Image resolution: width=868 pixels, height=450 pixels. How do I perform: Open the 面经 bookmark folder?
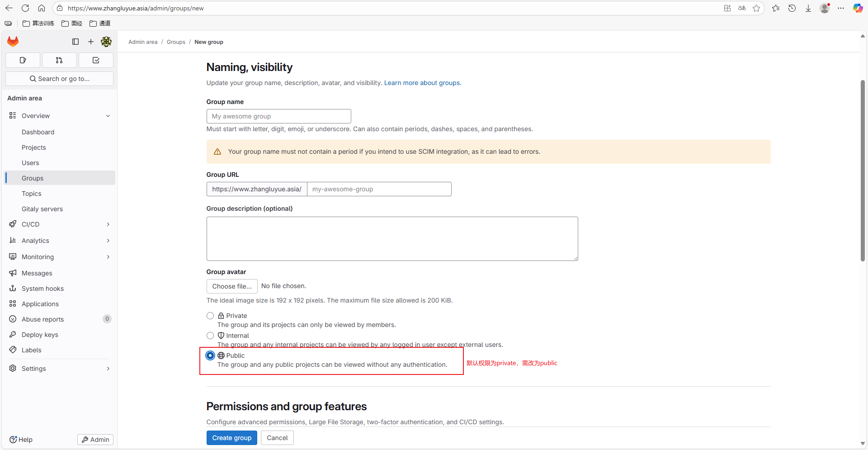pos(72,24)
